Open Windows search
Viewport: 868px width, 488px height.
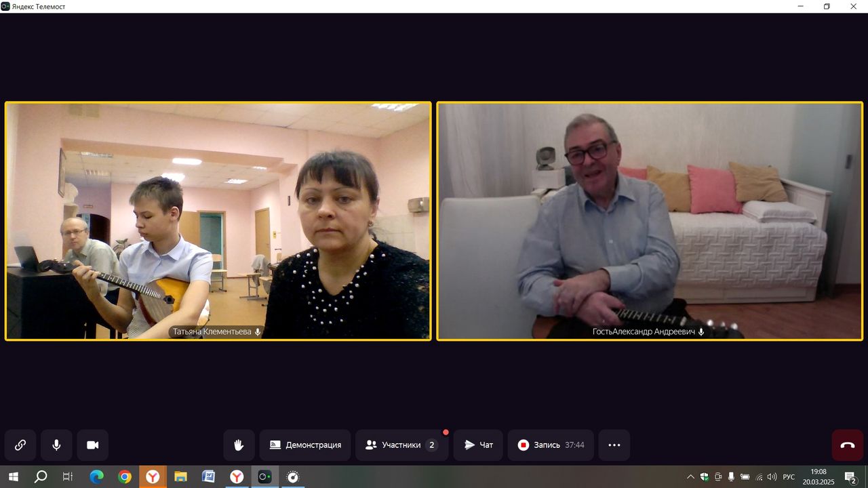41,477
